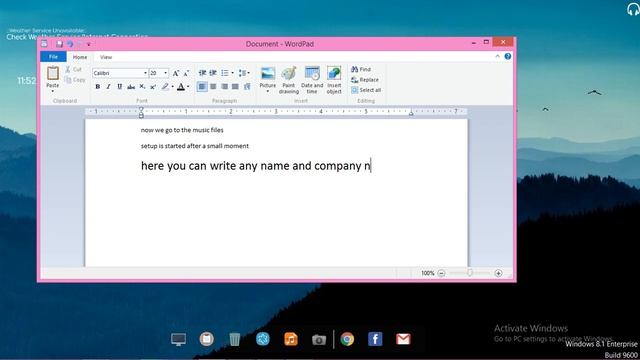Increase paragraph indent
The image size is (640, 360).
click(x=213, y=73)
